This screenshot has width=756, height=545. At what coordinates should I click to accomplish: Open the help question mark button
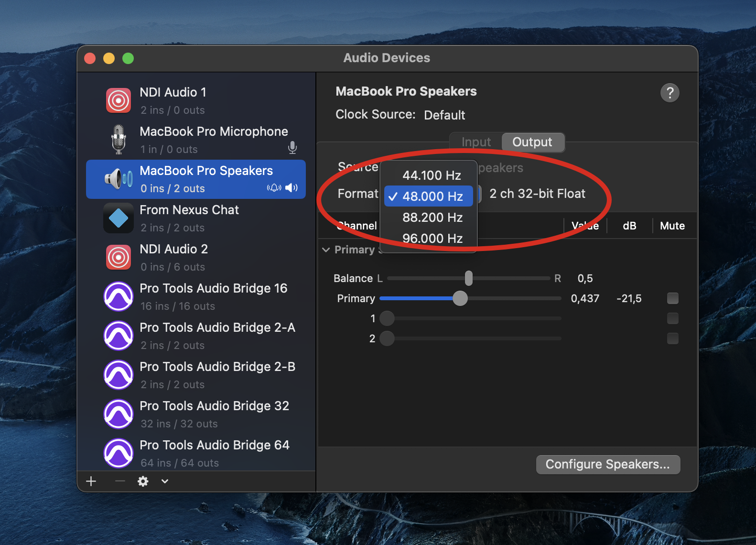click(x=670, y=93)
